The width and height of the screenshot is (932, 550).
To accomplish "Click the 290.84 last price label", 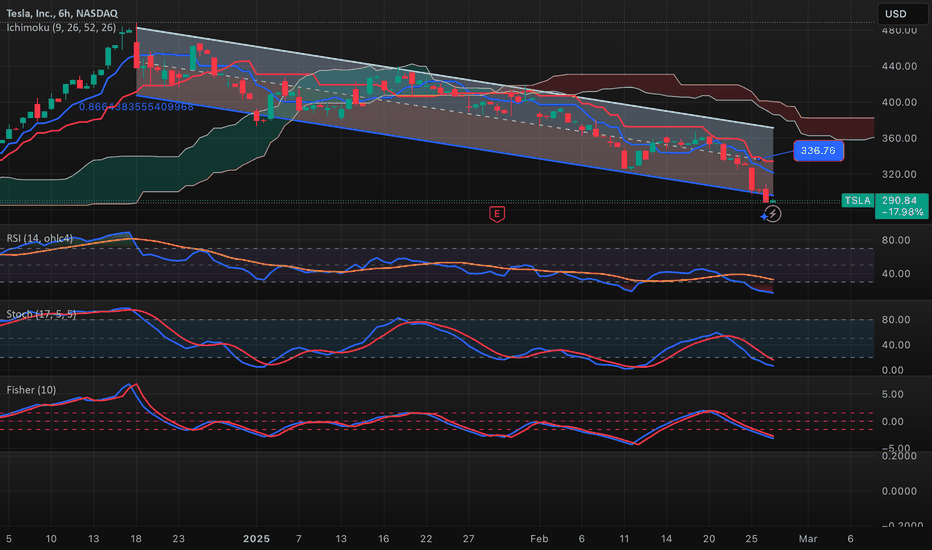I will (x=899, y=200).
